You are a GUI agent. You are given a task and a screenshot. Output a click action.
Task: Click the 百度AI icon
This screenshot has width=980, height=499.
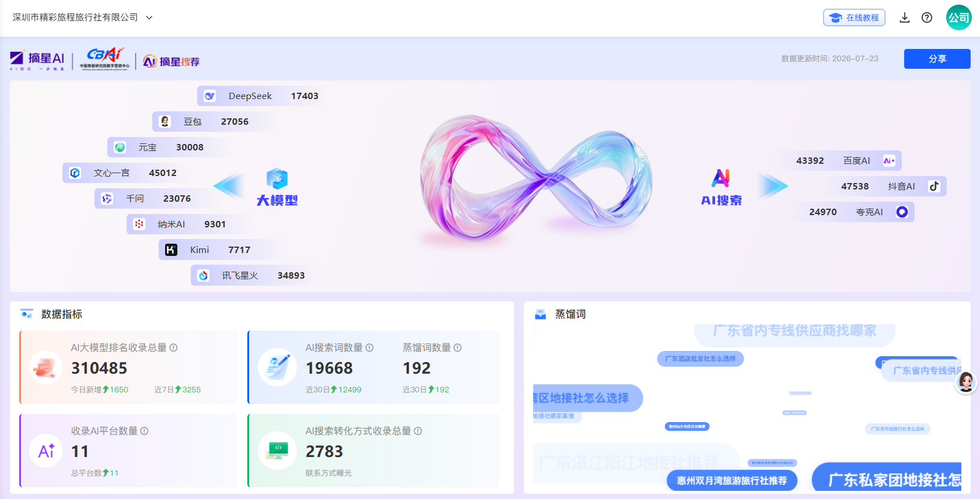[x=889, y=160]
